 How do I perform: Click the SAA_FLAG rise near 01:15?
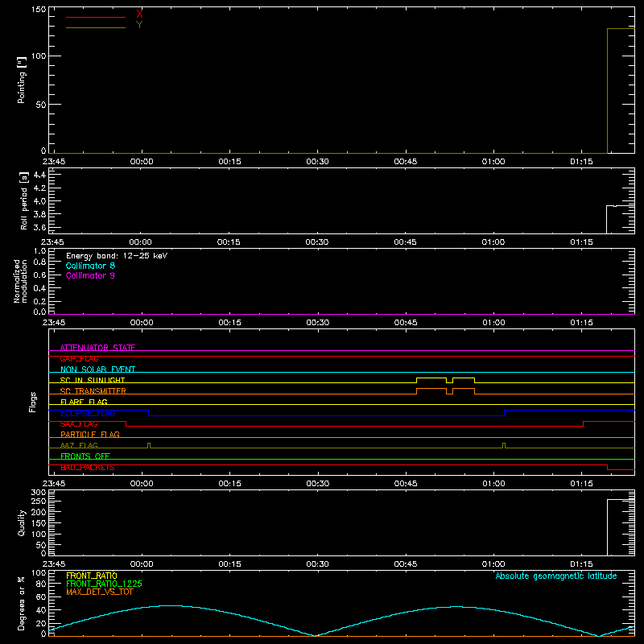point(583,424)
